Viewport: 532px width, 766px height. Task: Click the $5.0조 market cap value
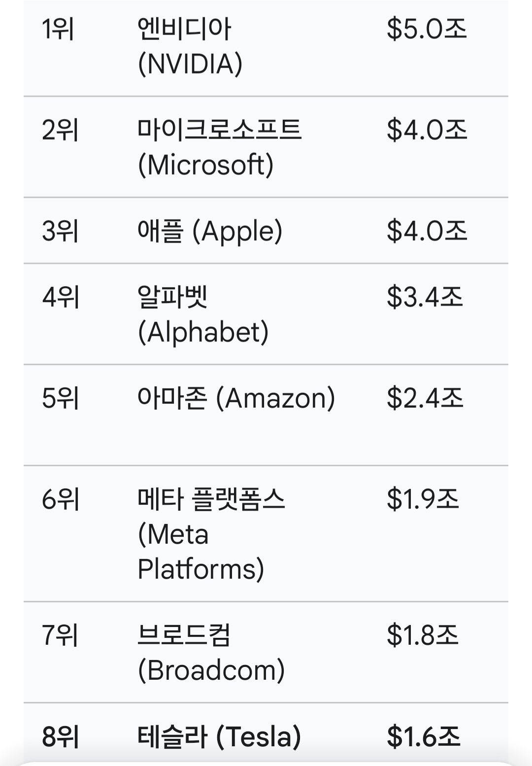tap(427, 29)
